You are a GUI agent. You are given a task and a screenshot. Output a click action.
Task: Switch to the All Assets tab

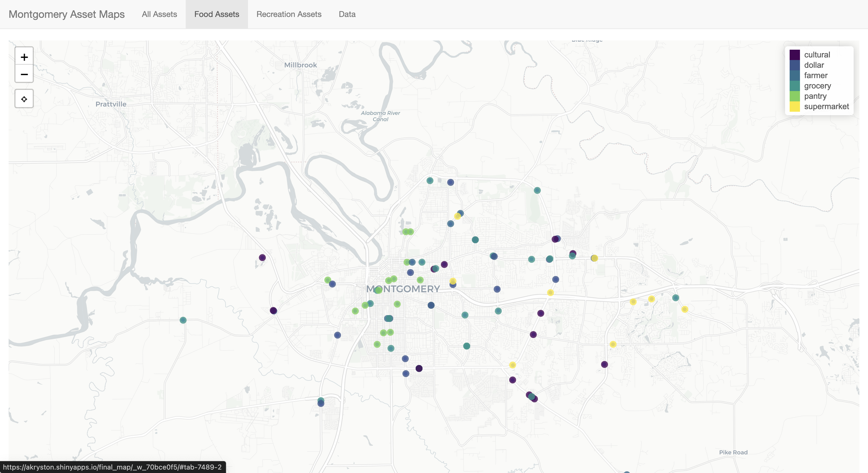(x=159, y=13)
